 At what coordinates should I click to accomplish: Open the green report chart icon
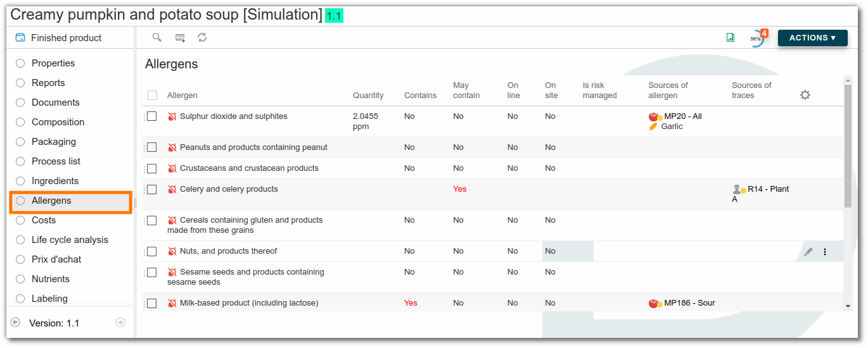(731, 38)
